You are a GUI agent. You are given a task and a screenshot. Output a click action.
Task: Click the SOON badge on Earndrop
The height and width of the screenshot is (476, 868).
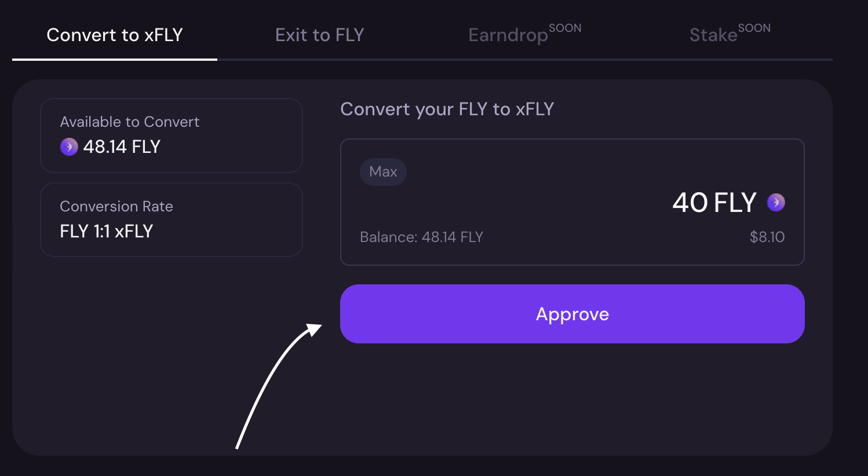click(565, 28)
